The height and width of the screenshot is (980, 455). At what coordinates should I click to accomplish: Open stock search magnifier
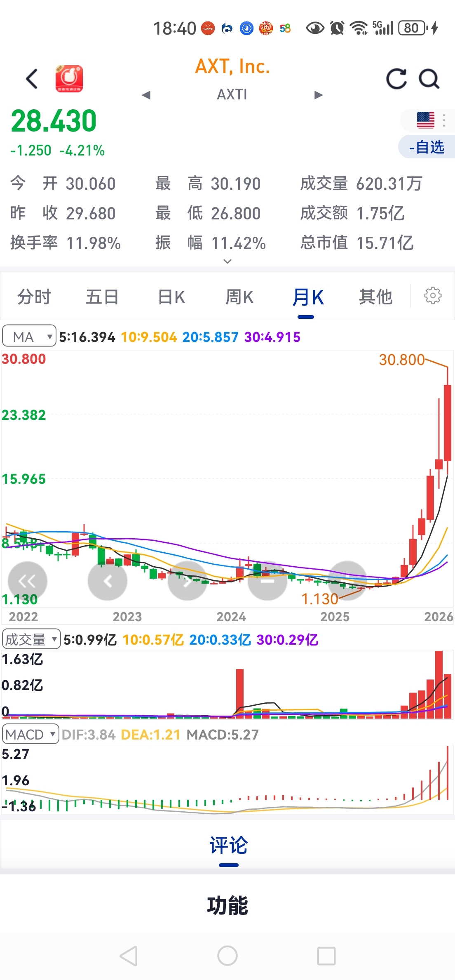429,79
